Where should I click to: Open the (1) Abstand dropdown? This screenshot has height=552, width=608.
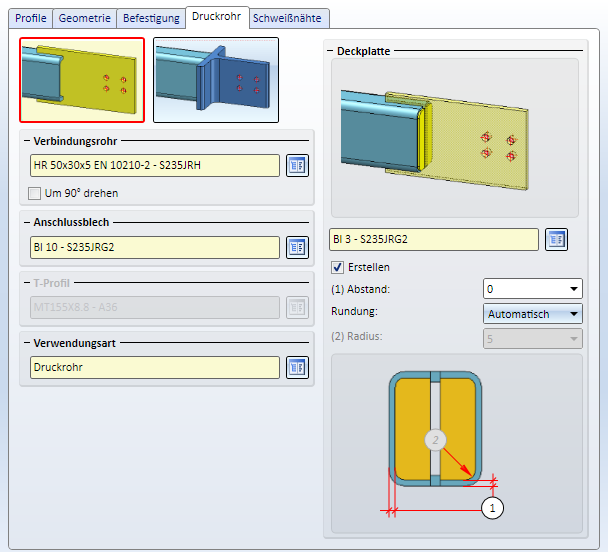[x=533, y=289]
